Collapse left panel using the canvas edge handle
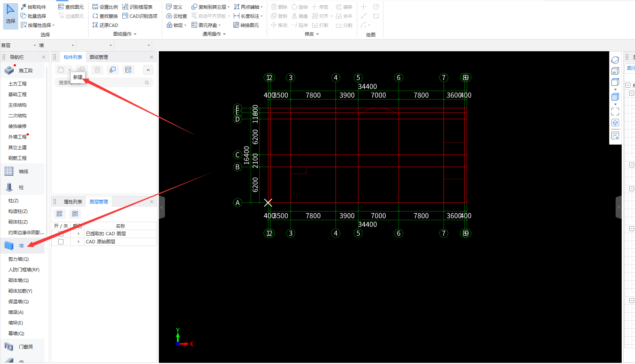Image resolution: width=635 pixels, height=364 pixels. coord(162,207)
